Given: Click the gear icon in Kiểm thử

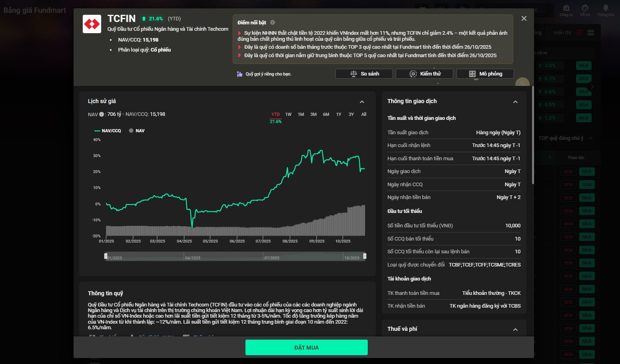Looking at the screenshot, I should point(413,74).
